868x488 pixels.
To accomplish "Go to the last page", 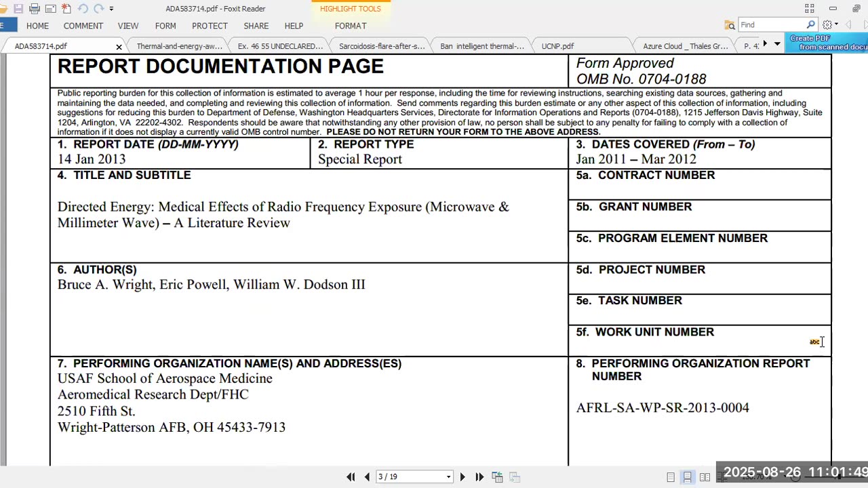I will [x=479, y=477].
